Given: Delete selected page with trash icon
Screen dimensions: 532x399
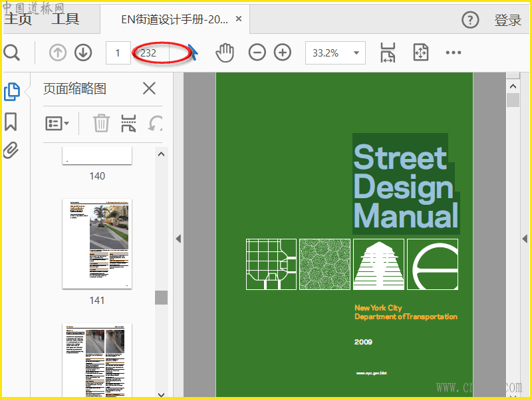Looking at the screenshot, I should pyautogui.click(x=101, y=123).
